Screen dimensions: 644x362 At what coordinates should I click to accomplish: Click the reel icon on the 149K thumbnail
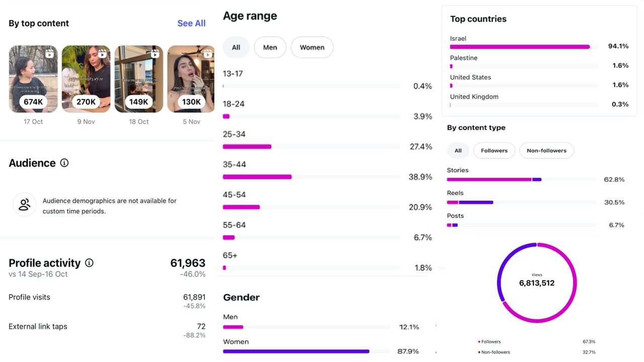point(155,54)
